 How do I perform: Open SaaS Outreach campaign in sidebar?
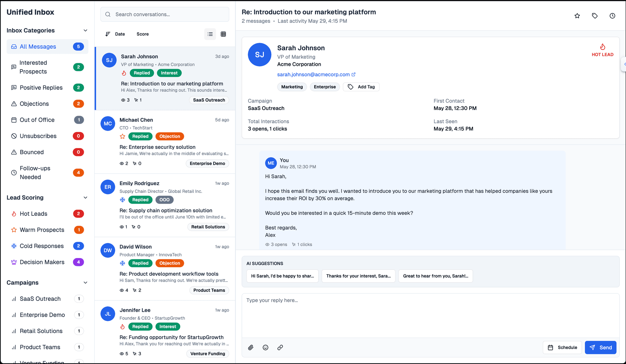tap(47, 299)
